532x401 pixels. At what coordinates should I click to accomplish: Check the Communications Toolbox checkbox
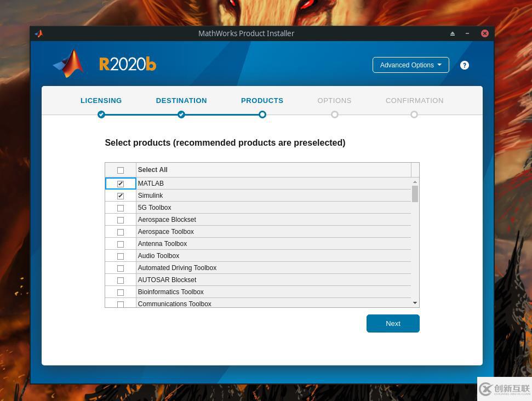coord(121,304)
